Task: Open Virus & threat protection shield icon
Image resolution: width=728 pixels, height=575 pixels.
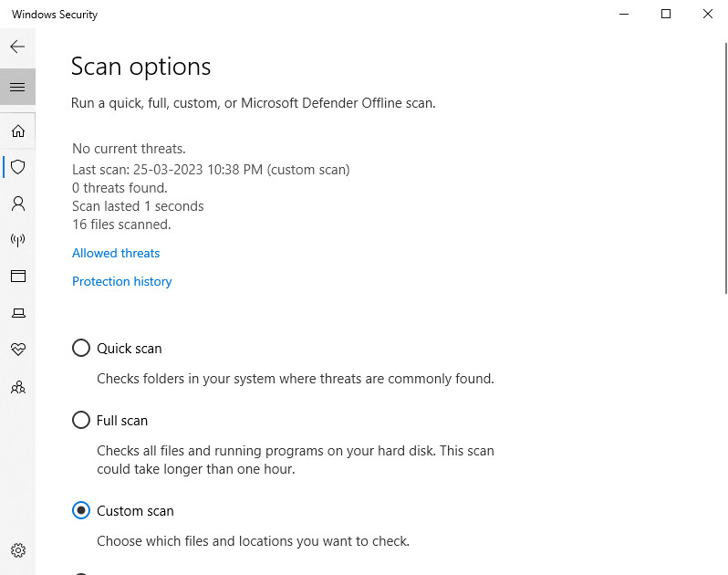Action: coord(17,167)
